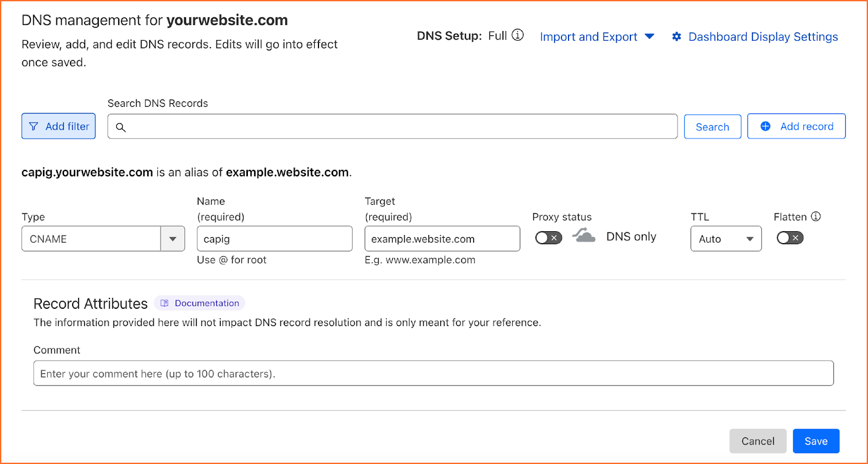The height and width of the screenshot is (464, 868).
Task: Click the Target field containing example.website.com
Action: tap(442, 239)
